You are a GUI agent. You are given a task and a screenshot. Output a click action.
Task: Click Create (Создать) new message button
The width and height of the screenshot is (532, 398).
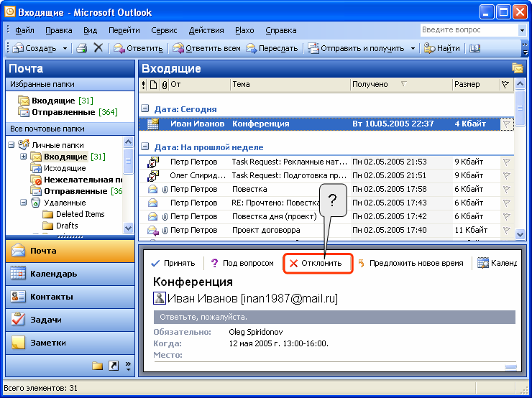click(35, 48)
